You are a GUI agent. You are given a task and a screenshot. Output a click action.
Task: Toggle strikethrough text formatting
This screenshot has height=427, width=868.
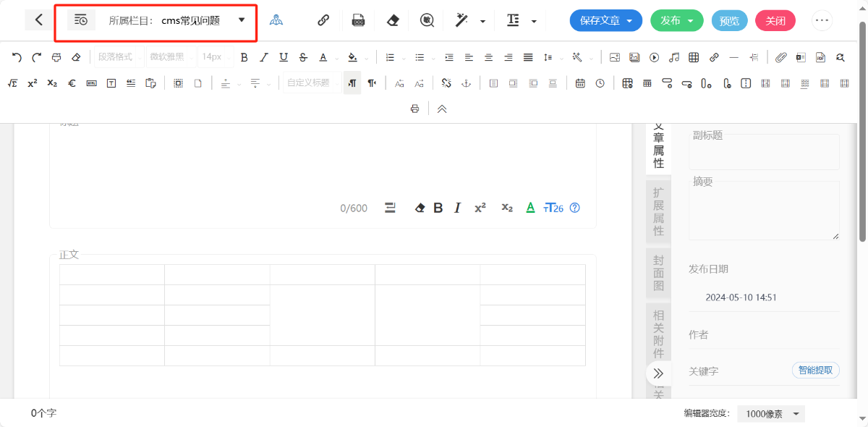tap(302, 57)
